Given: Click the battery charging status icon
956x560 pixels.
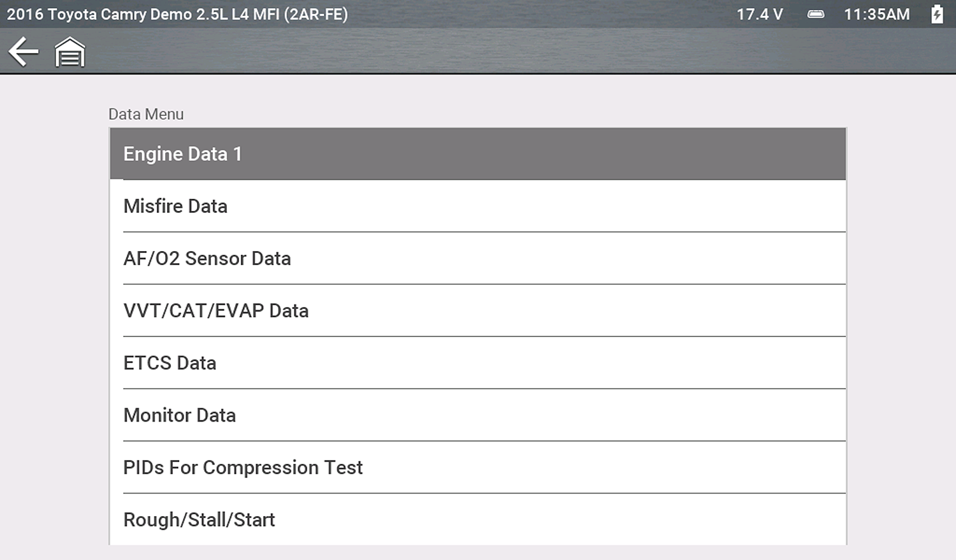Looking at the screenshot, I should tap(937, 13).
